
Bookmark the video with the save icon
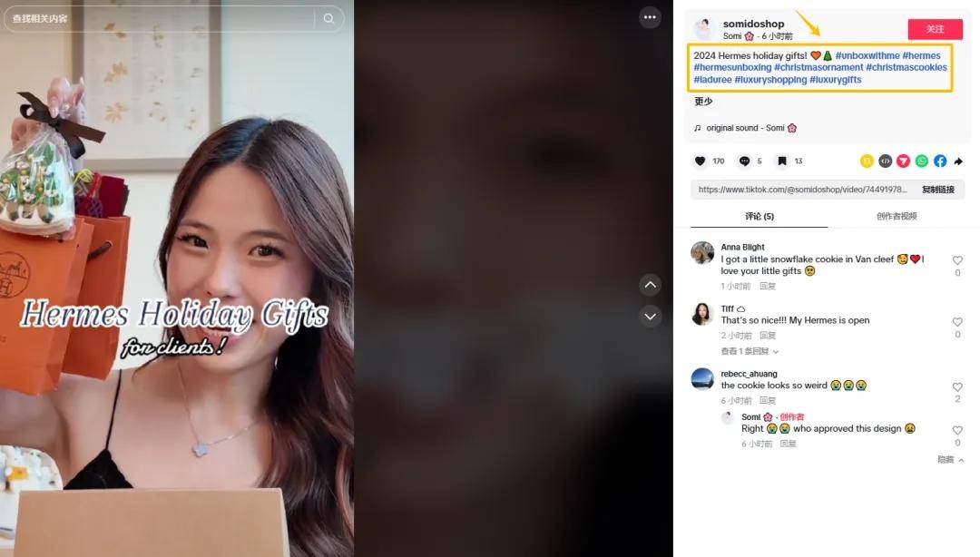coord(782,161)
